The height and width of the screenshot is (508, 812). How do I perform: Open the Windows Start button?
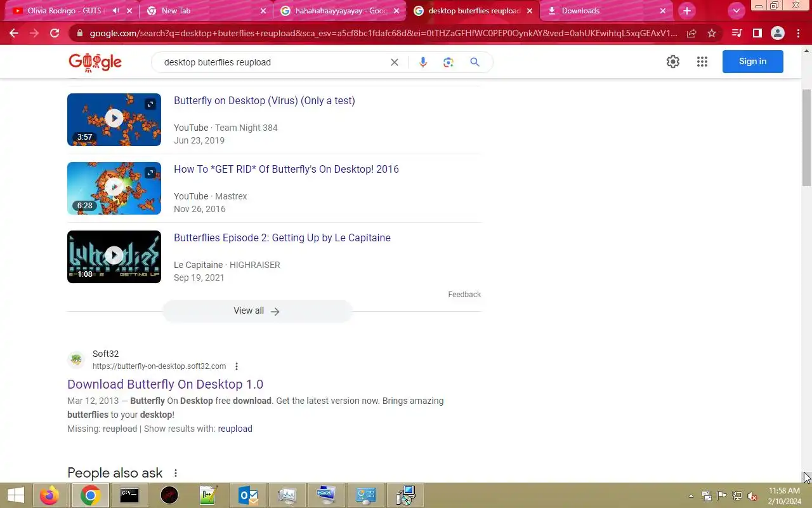point(15,495)
